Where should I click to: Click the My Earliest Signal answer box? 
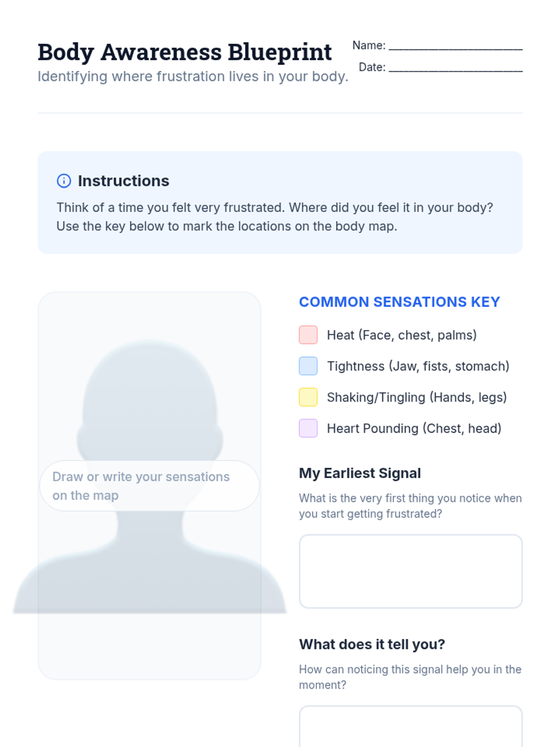point(411,571)
